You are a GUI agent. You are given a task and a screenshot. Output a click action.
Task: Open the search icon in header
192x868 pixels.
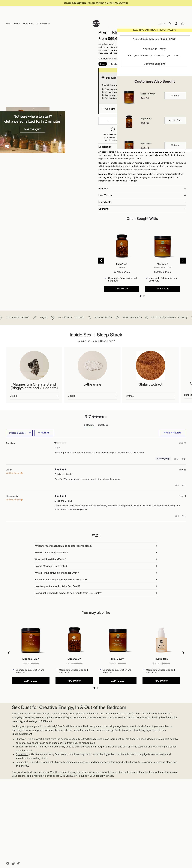coord(170,24)
